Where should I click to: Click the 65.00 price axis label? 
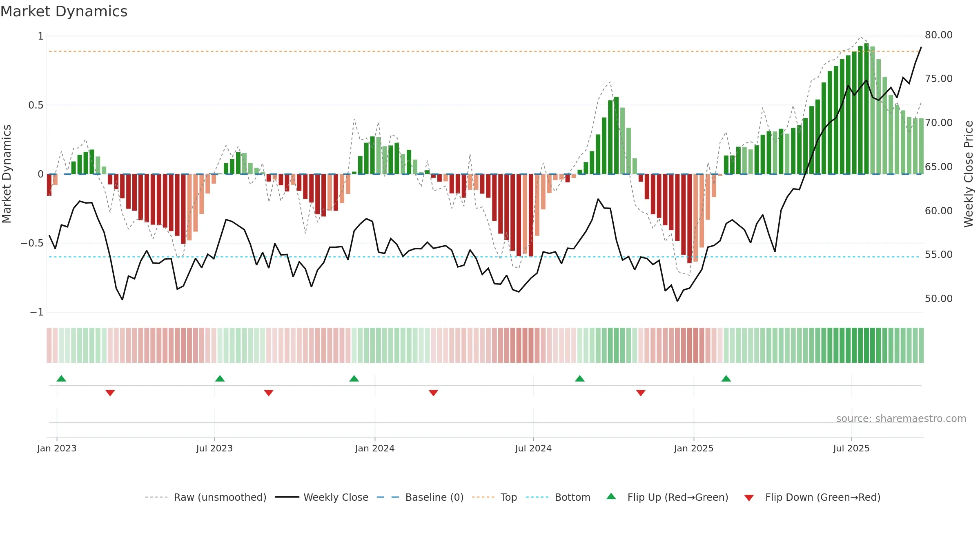939,167
